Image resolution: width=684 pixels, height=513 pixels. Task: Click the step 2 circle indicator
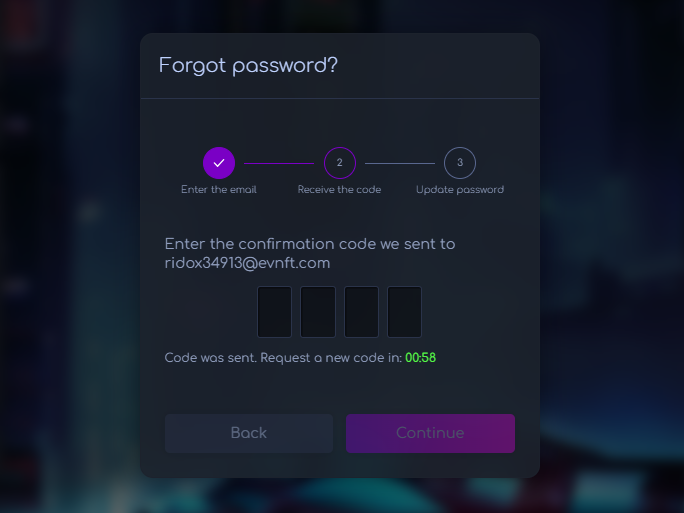339,162
